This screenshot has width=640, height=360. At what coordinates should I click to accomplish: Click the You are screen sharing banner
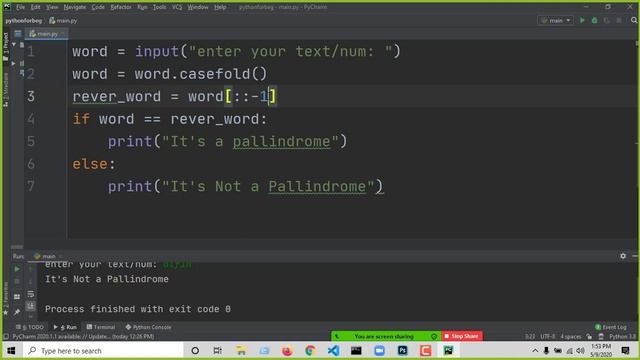click(384, 336)
